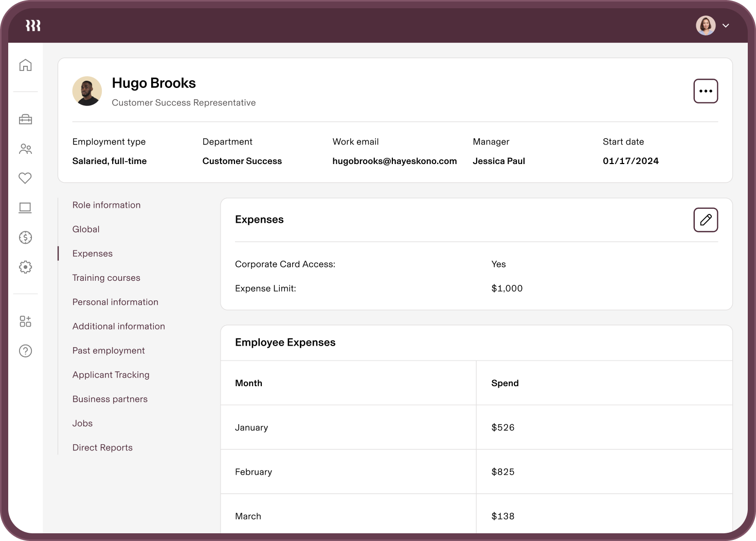Click the add apps grid icon
The width and height of the screenshot is (756, 541).
(25, 321)
